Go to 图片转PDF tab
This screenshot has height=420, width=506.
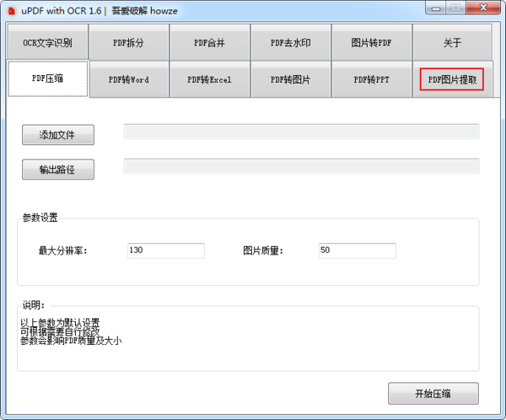coord(371,42)
